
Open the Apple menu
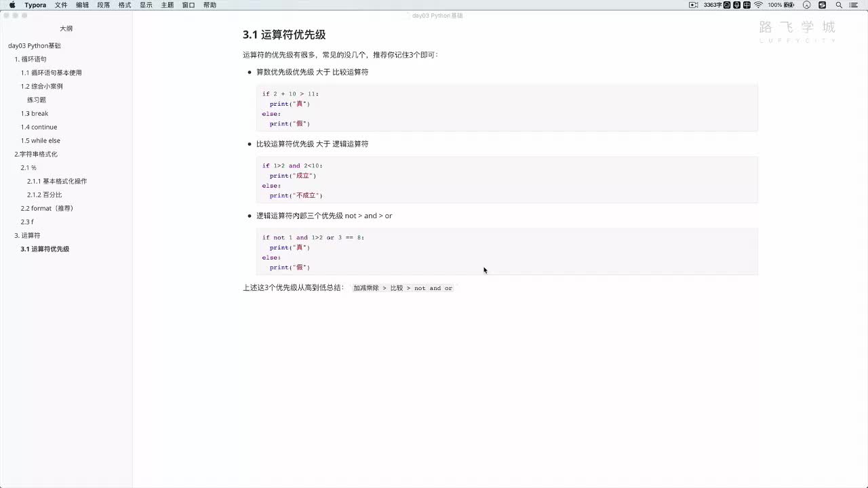(12, 5)
